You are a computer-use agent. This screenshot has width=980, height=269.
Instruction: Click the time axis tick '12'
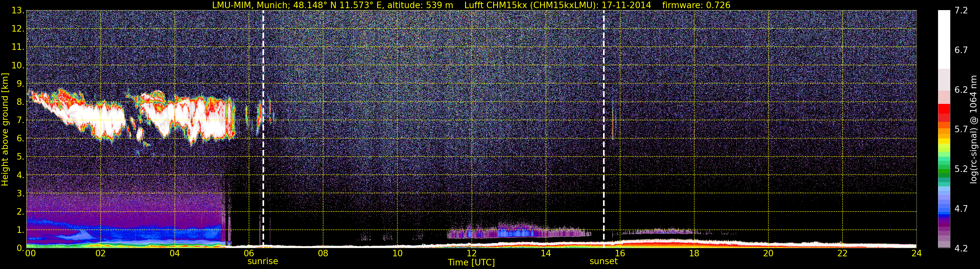tap(471, 254)
